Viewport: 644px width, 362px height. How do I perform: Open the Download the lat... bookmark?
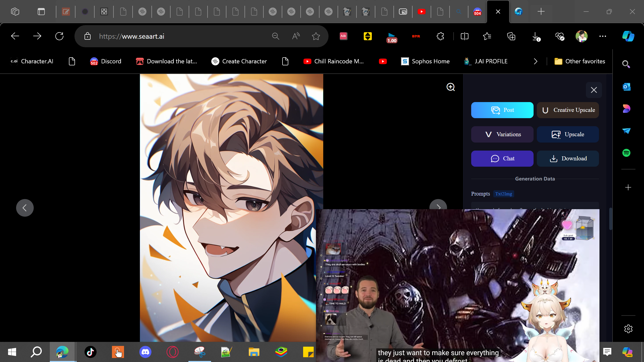pyautogui.click(x=166, y=61)
